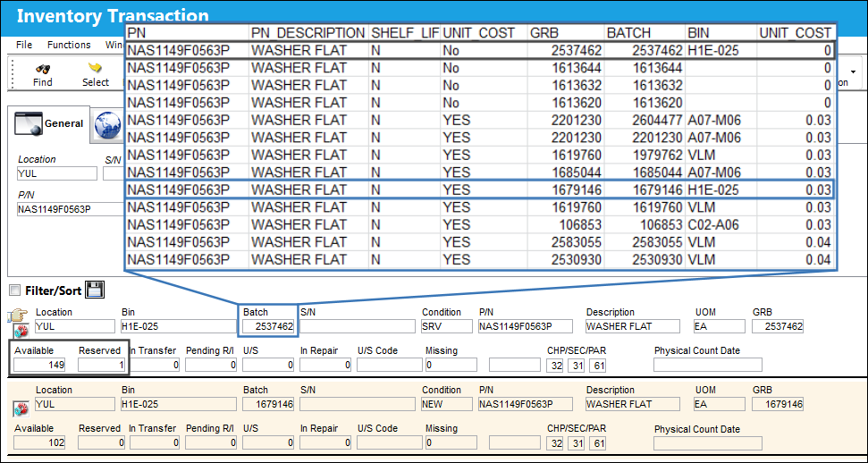Open the Functions menu
Image resolution: width=868 pixels, height=463 pixels.
pos(69,45)
